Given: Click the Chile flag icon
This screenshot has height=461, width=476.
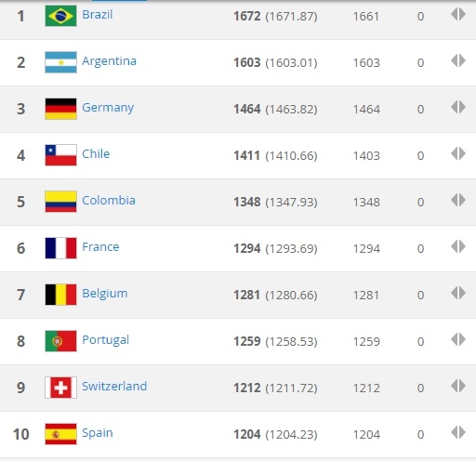Looking at the screenshot, I should coord(60,155).
